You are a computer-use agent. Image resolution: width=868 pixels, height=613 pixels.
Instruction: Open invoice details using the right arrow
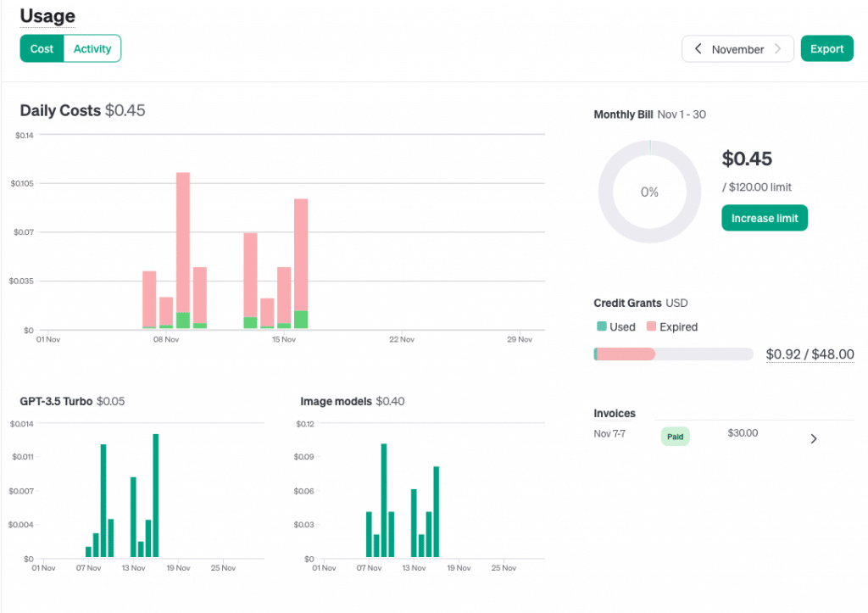tap(814, 438)
